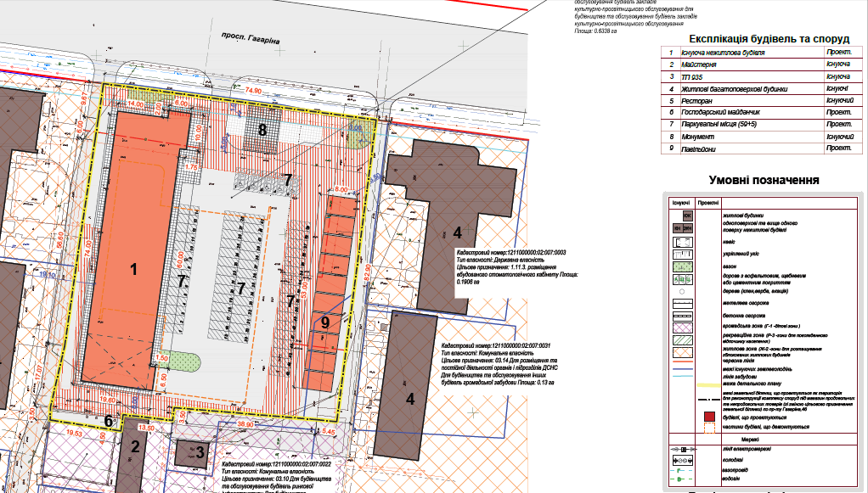
Task: Select the workshop building labeled 2
Action: click(x=134, y=448)
